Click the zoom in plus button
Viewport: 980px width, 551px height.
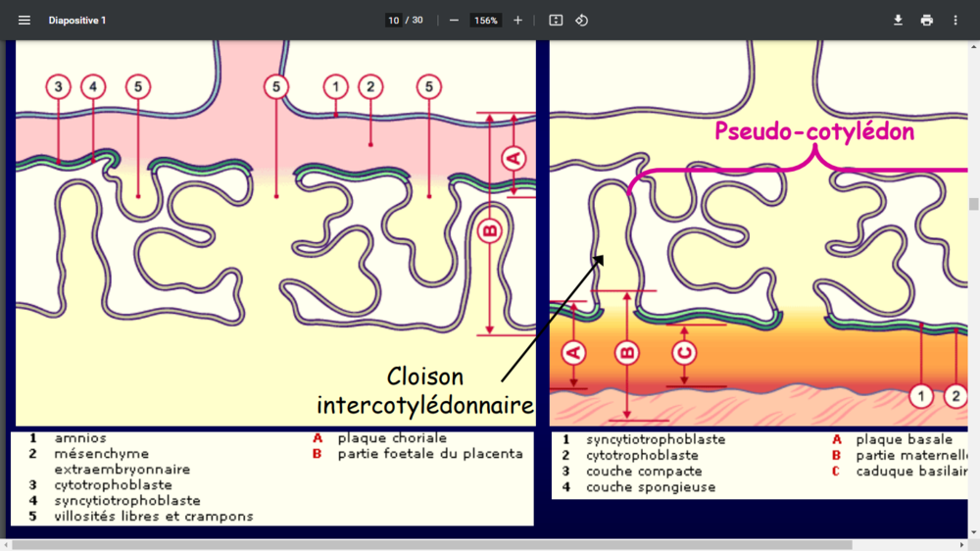[x=517, y=20]
